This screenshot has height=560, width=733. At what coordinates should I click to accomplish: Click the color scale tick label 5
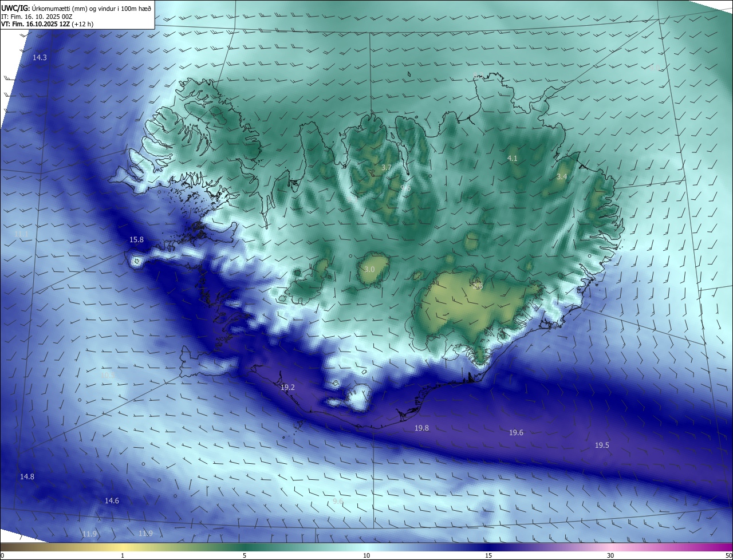(x=245, y=555)
